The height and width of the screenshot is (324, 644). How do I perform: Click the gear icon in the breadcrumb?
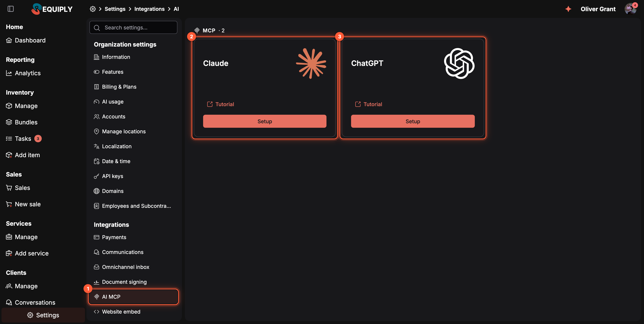[93, 9]
